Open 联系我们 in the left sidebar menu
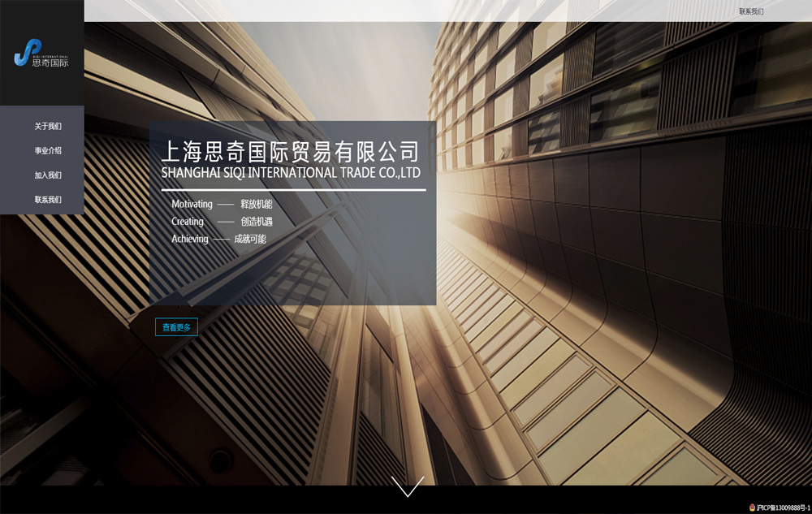Screen dimensions: 812x514 (48, 200)
